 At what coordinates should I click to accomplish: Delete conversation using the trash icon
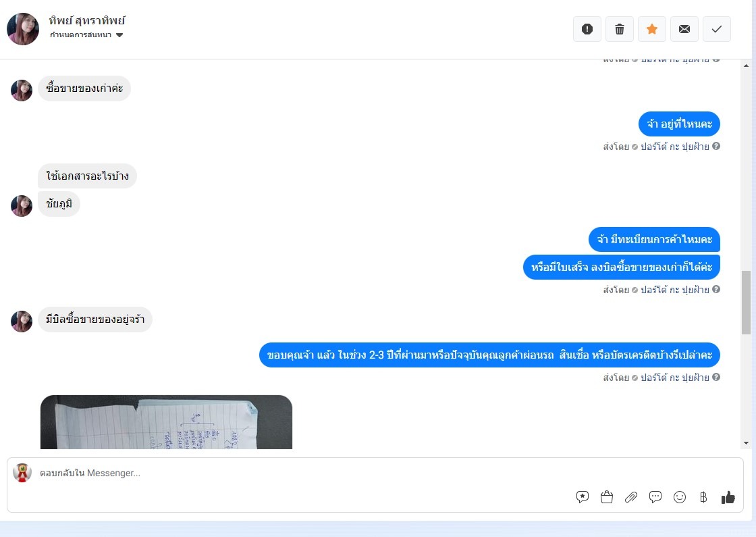[x=620, y=29]
